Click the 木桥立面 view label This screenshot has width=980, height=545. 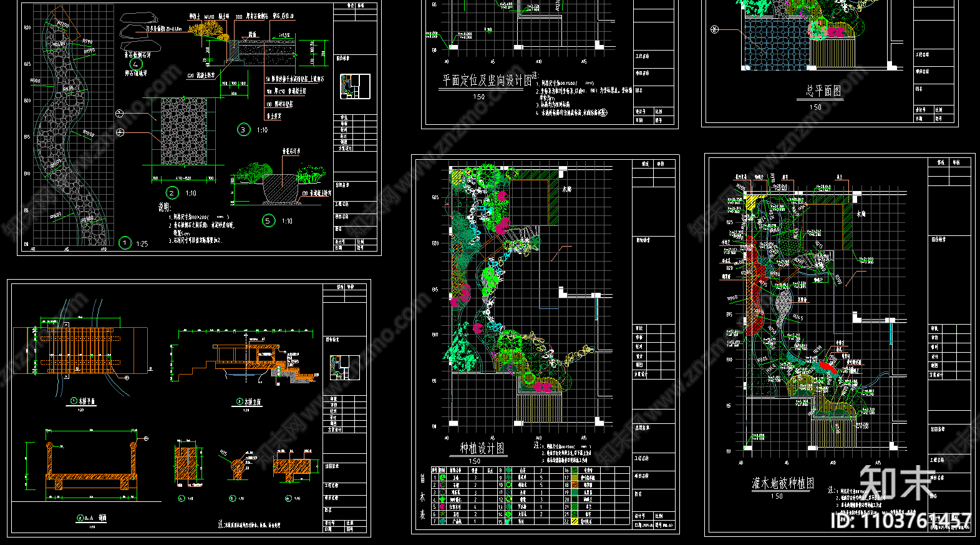coord(251,401)
